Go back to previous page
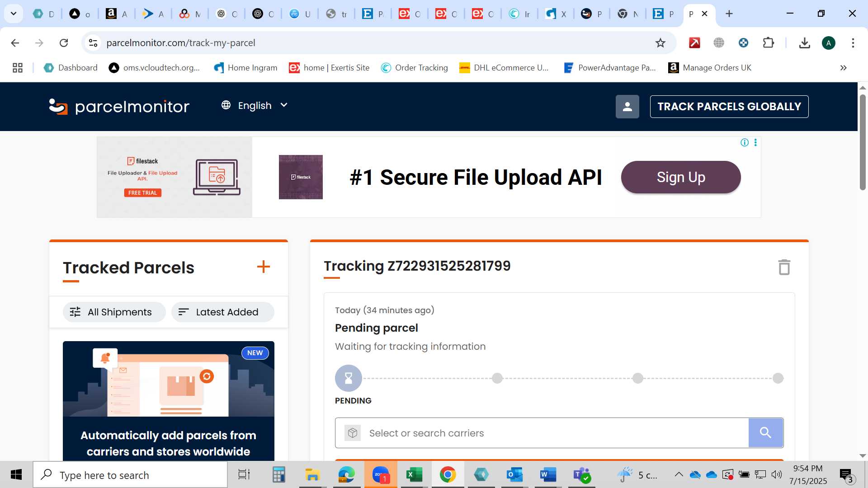The image size is (868, 488). click(x=15, y=43)
